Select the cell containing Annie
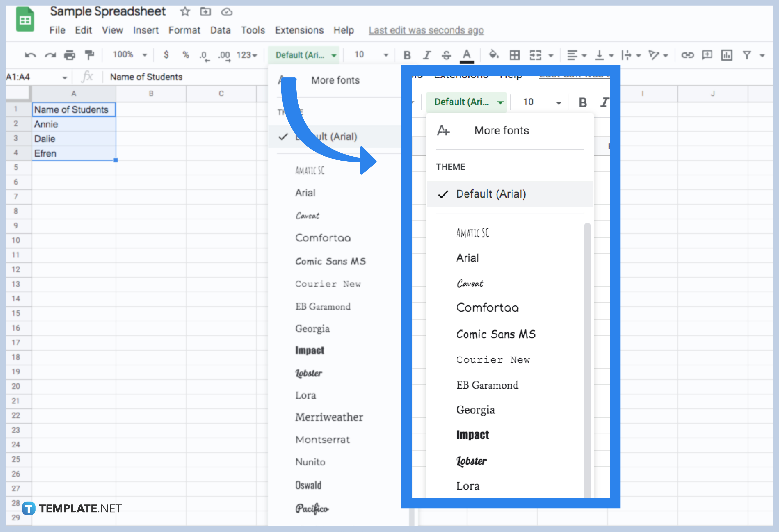The image size is (779, 532). pos(74,124)
